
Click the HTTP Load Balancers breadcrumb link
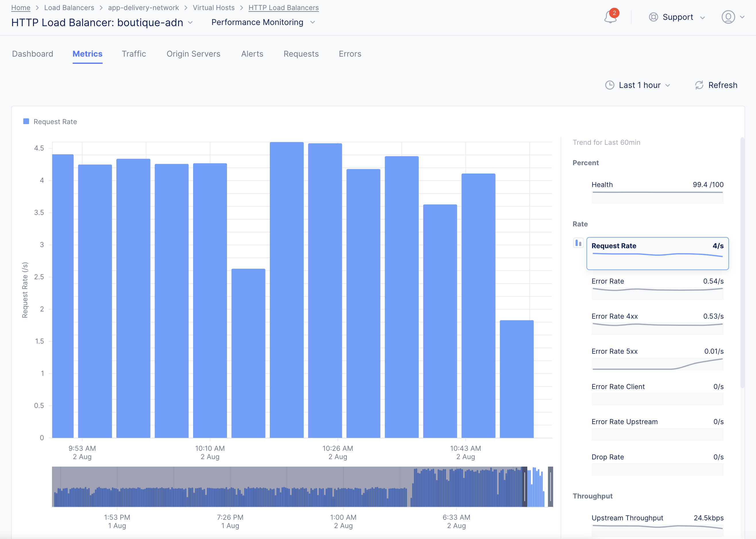[x=283, y=7]
